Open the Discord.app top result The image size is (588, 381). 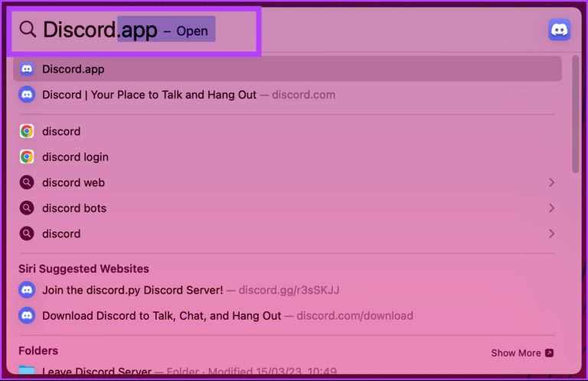tap(287, 69)
